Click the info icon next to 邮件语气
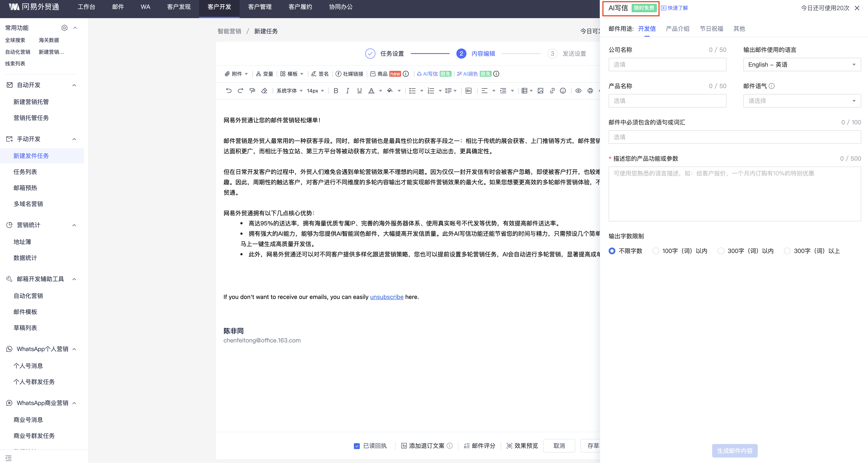868x463 pixels. (772, 86)
